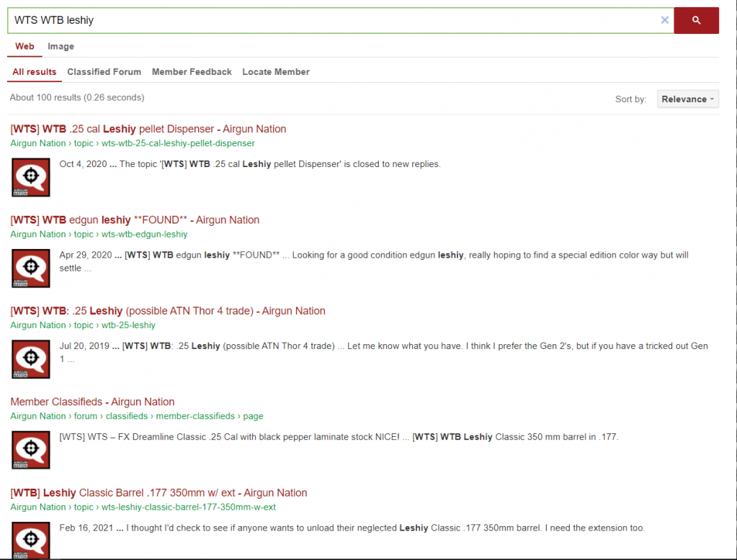Click the wts-wtb-25-cal-leshiy-pellet-dispenser URL path
This screenshot has width=737, height=560.
coord(178,143)
